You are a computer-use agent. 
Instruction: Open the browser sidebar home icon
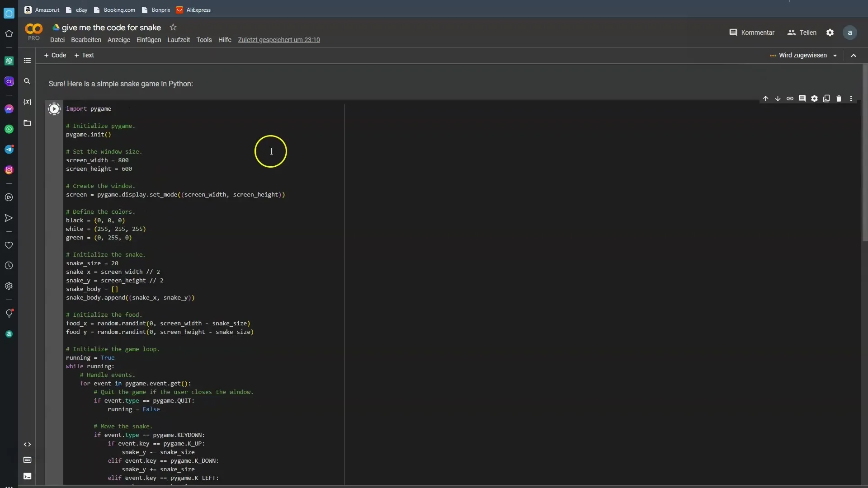pos(9,13)
